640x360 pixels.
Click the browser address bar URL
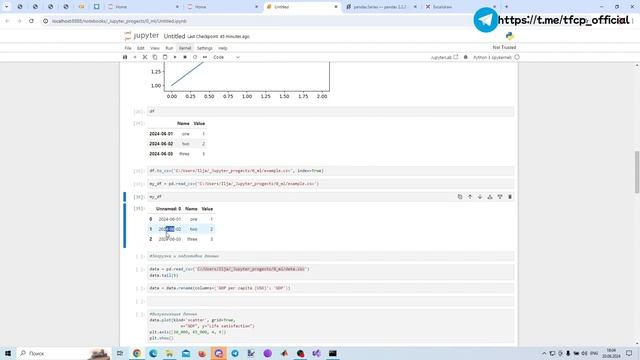point(119,21)
